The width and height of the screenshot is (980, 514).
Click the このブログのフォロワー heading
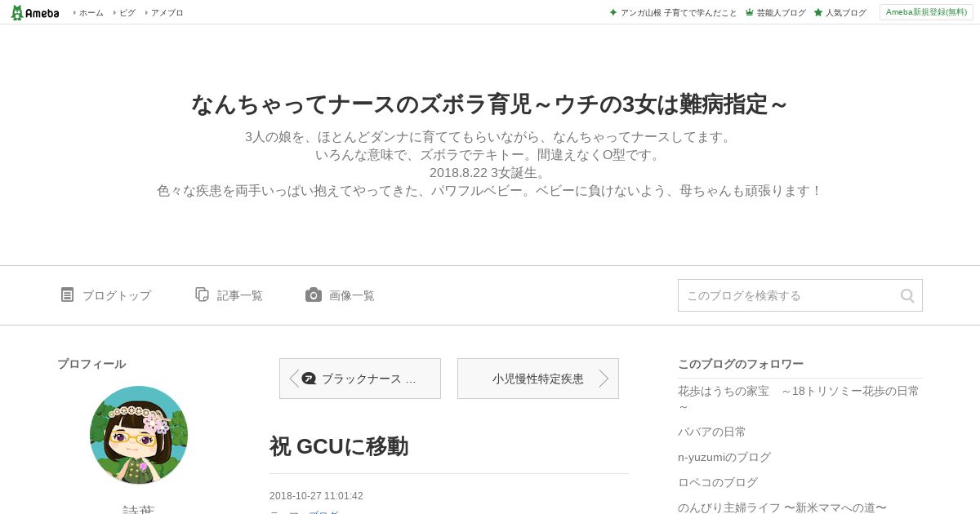pos(741,364)
